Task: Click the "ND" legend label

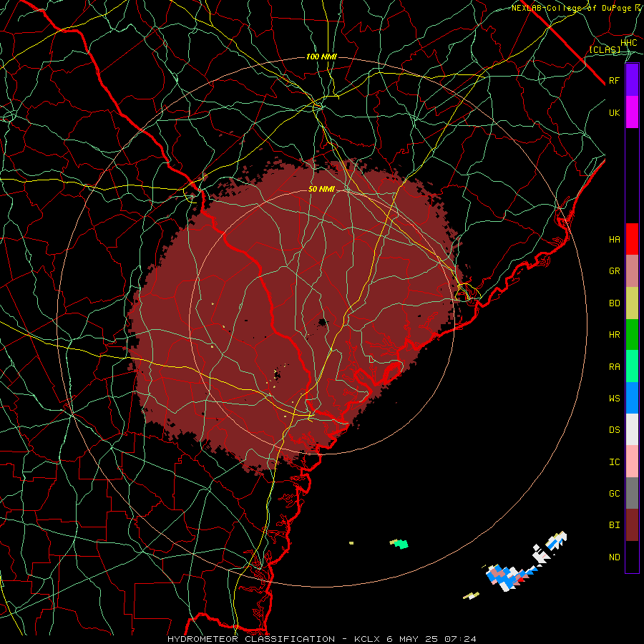Action: coord(614,557)
